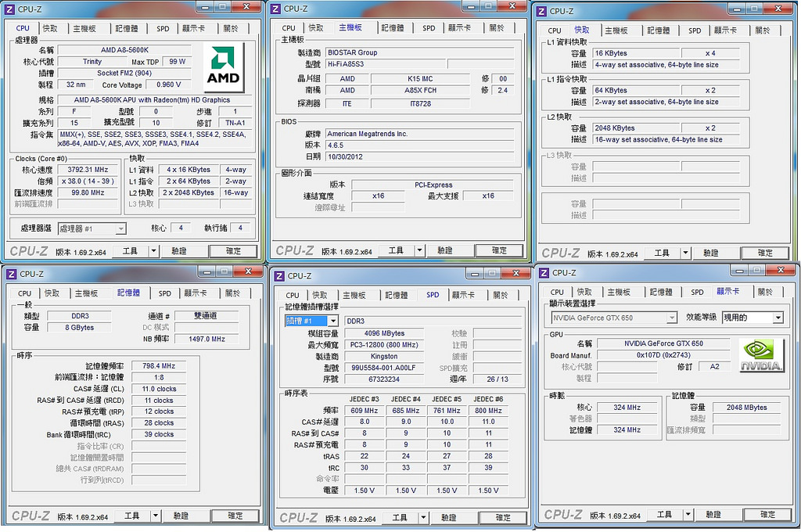Click the graphics memory size "2048 MBytes"

[747, 408]
